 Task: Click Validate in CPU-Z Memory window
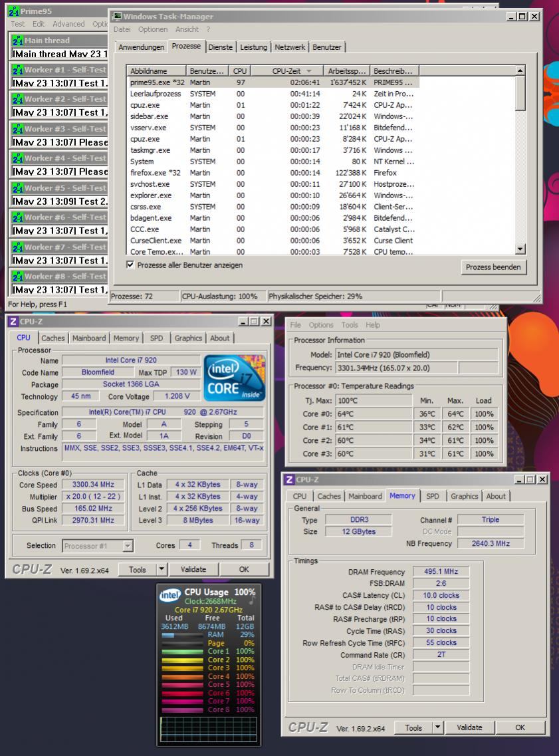click(469, 727)
